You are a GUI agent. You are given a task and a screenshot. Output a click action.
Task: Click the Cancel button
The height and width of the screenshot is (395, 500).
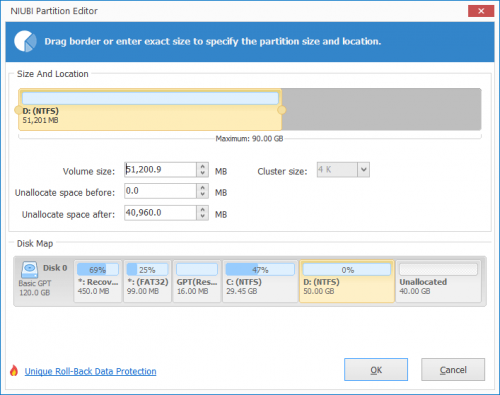click(453, 370)
